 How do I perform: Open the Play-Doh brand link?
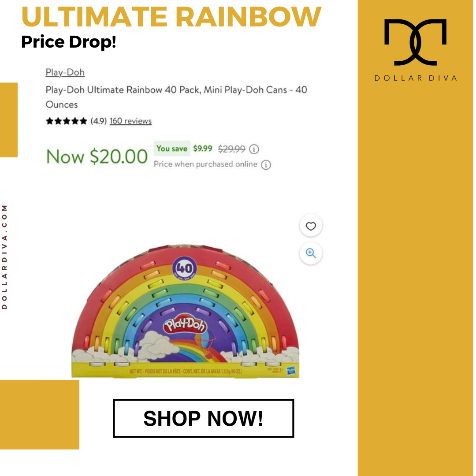click(65, 72)
